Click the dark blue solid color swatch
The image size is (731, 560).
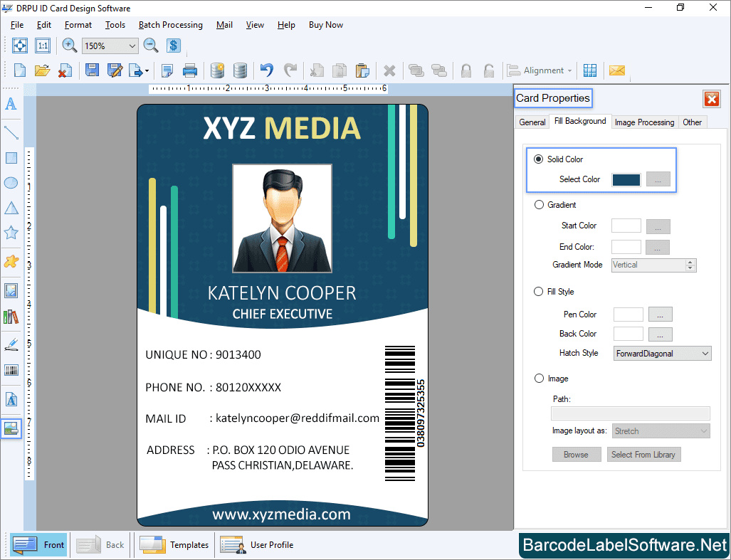pos(626,179)
